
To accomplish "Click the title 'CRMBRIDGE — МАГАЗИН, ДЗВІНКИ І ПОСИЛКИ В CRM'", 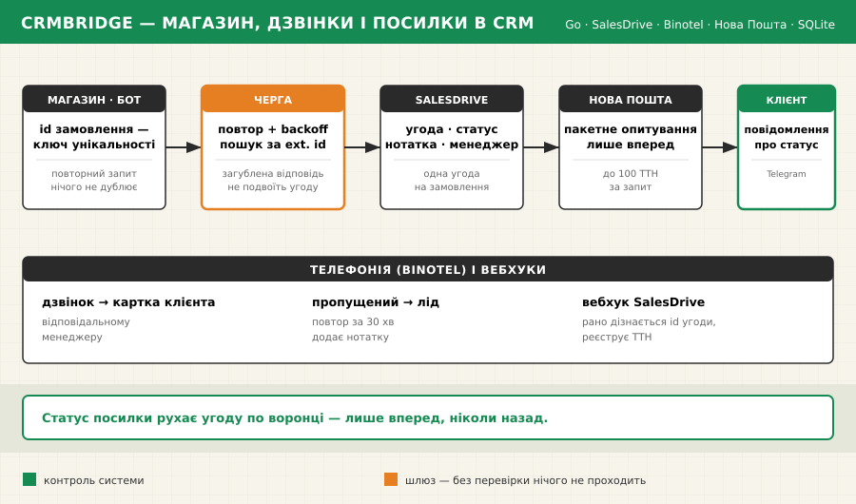I will pos(278,23).
